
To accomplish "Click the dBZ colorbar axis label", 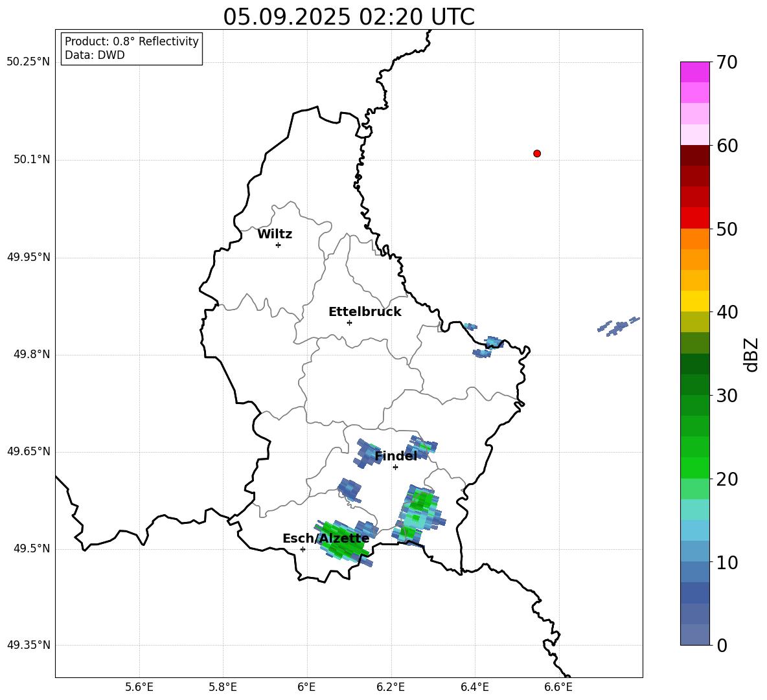I will coord(752,354).
